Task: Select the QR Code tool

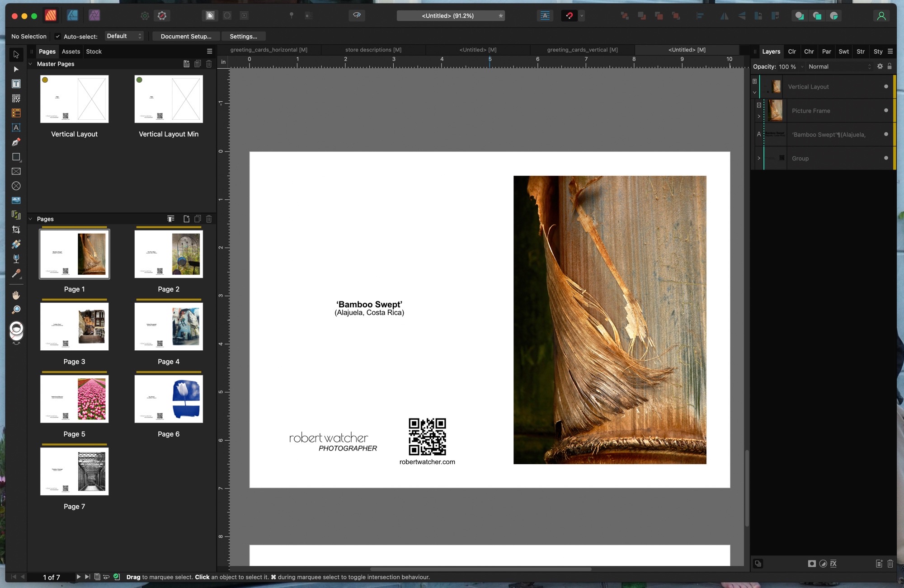Action: [16, 99]
